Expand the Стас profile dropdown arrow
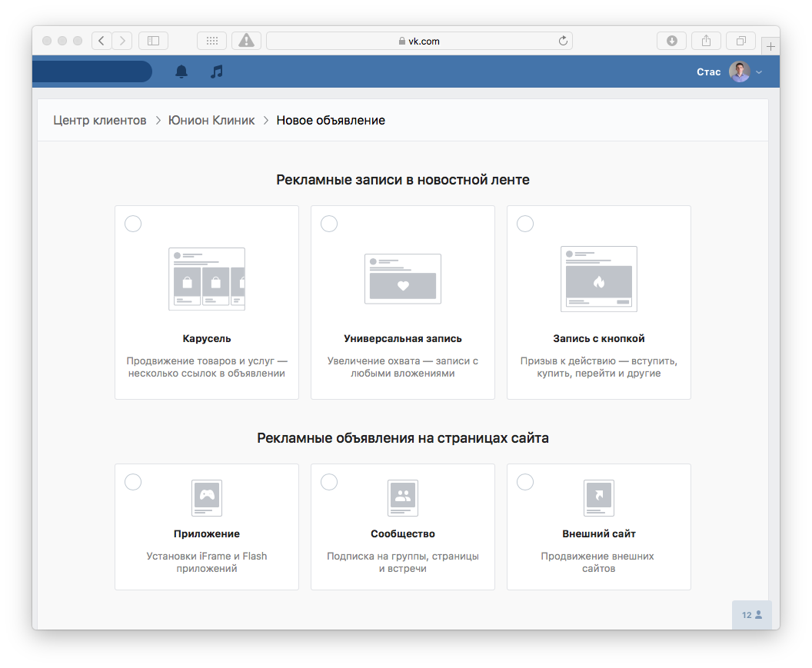Screen dimensions: 812x668 coord(759,72)
